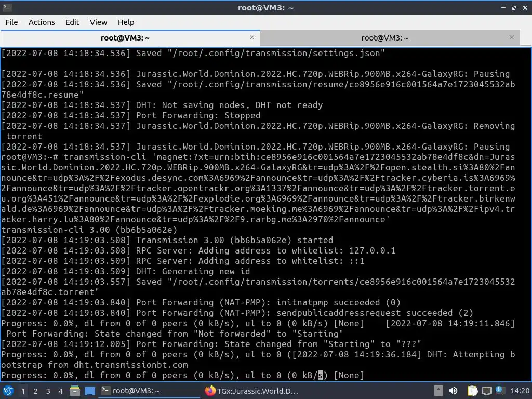Click Firefox icon of TGx taskbar entry

[210, 391]
